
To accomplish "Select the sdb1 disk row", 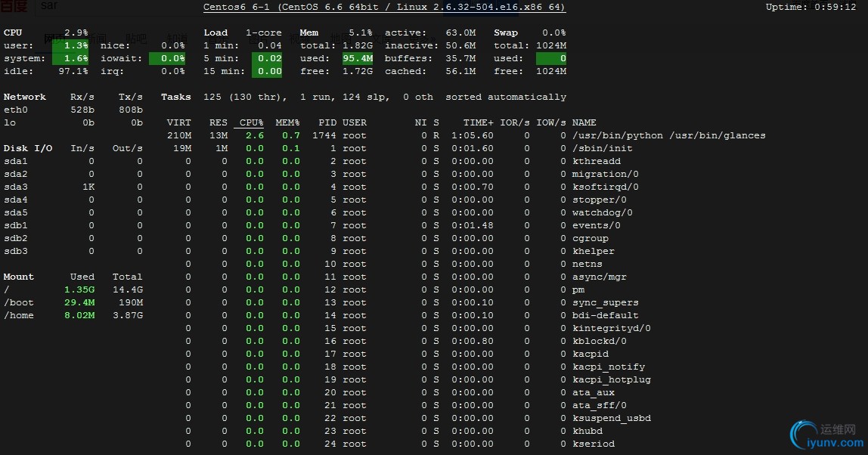I will tap(73, 225).
